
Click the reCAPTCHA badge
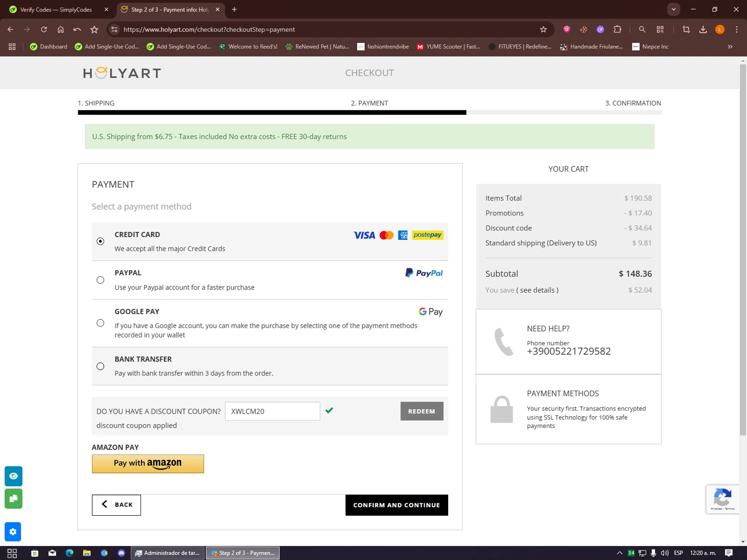(x=723, y=499)
